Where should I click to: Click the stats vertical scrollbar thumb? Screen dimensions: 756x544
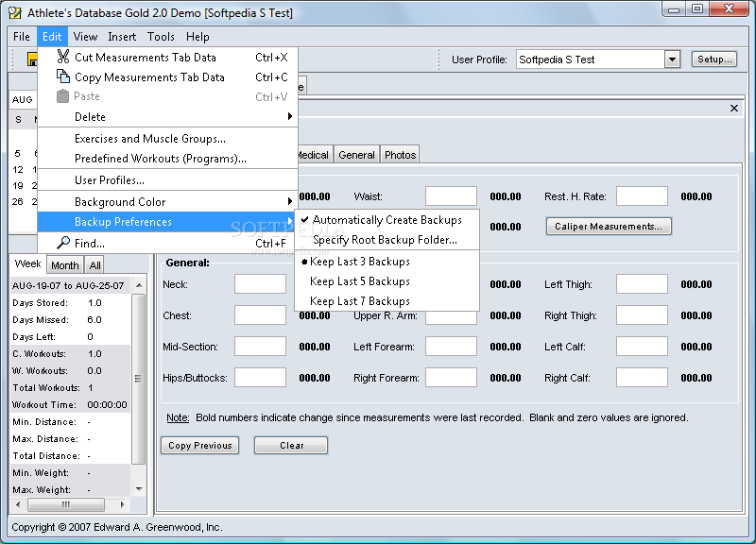click(x=138, y=379)
